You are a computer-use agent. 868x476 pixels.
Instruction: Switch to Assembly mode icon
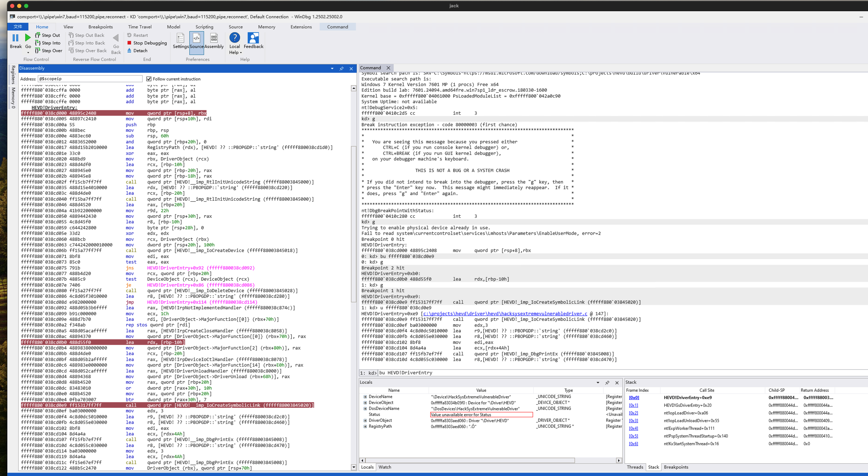point(214,38)
